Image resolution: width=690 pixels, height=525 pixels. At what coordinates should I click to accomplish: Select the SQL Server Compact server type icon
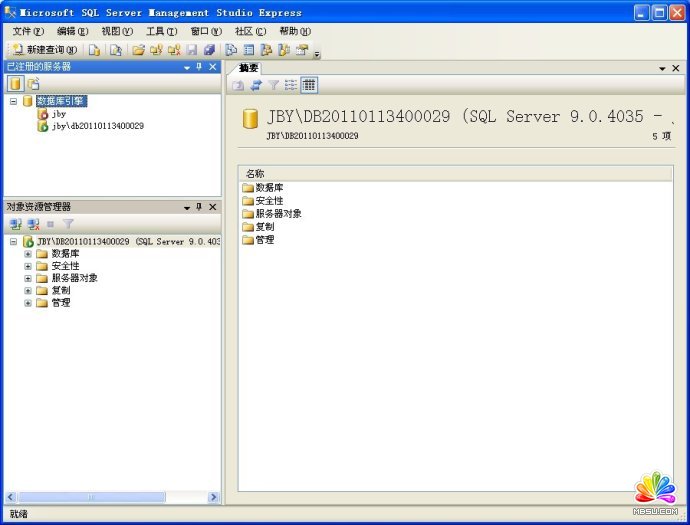(33, 83)
